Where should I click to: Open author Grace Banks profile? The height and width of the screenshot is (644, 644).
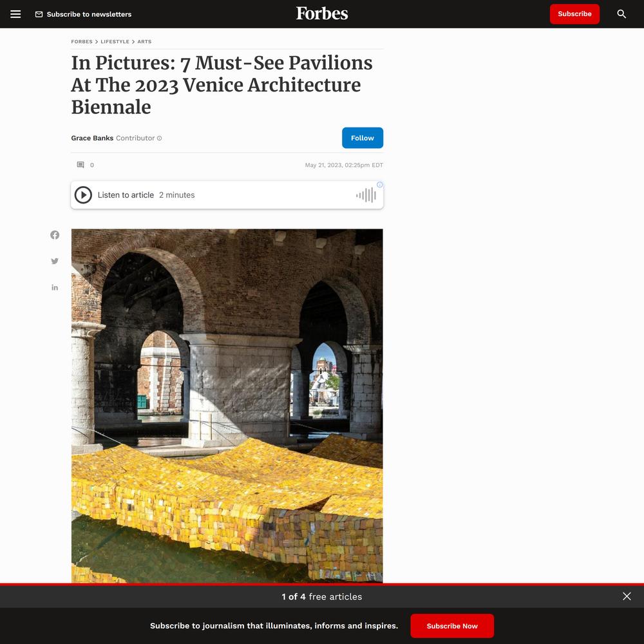tap(92, 138)
